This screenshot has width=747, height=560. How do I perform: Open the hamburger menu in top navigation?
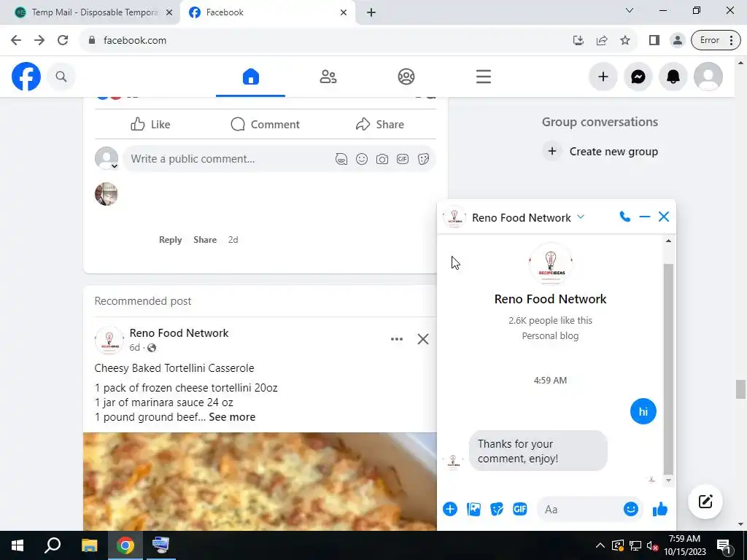click(484, 76)
